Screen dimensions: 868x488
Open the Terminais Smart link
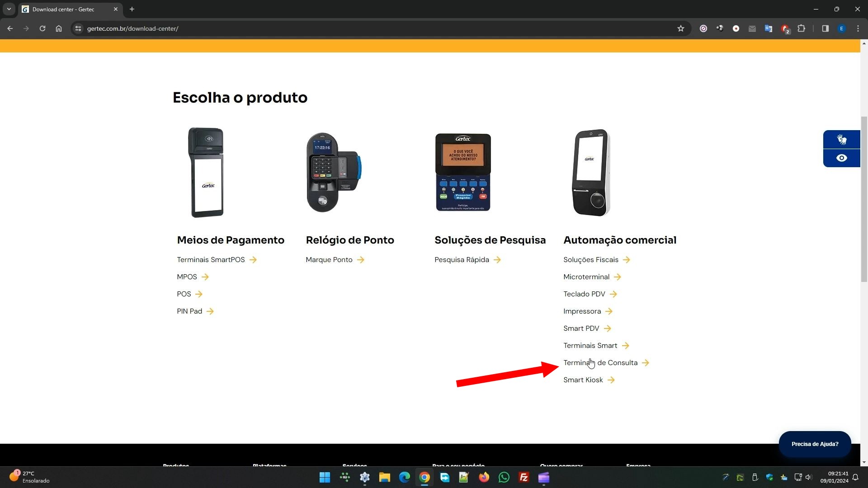tap(596, 346)
